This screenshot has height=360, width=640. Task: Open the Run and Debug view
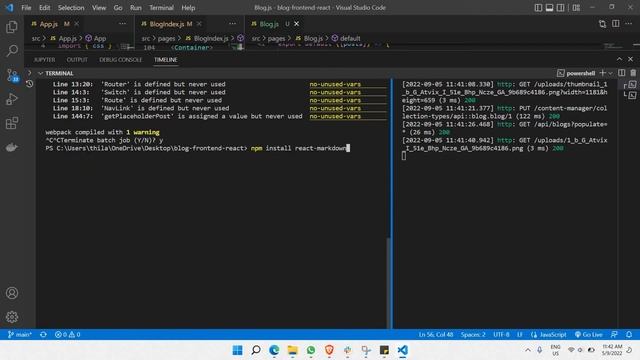click(x=12, y=99)
